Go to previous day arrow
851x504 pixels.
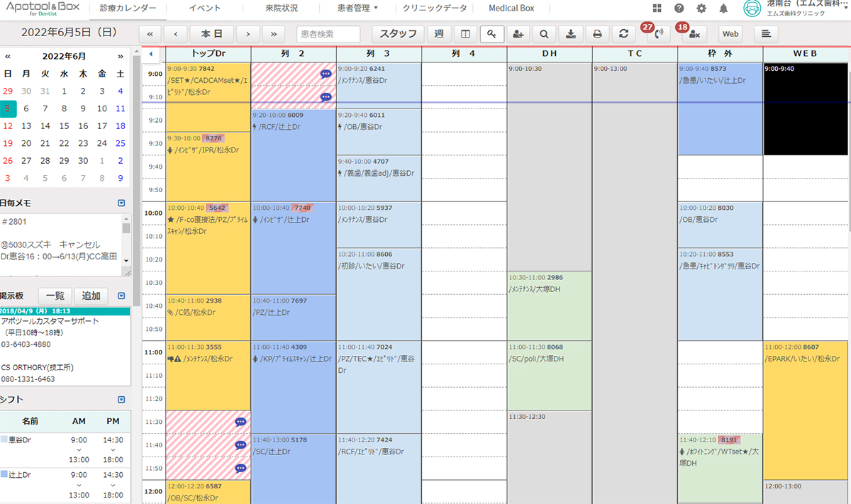(175, 33)
